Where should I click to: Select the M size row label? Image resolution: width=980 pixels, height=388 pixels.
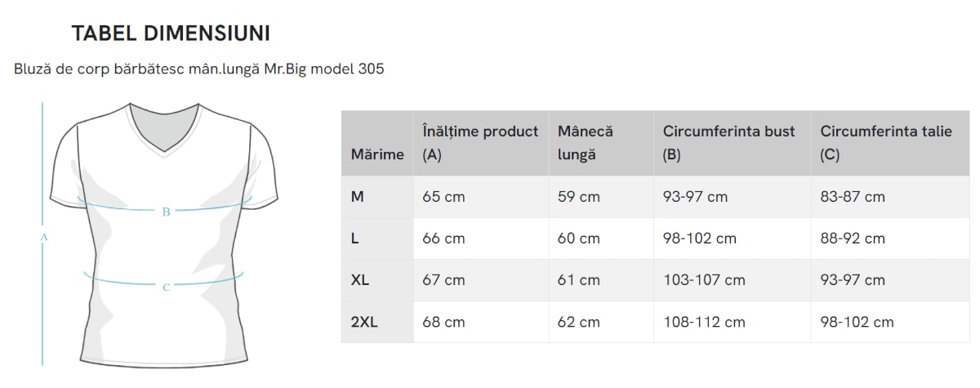358,197
